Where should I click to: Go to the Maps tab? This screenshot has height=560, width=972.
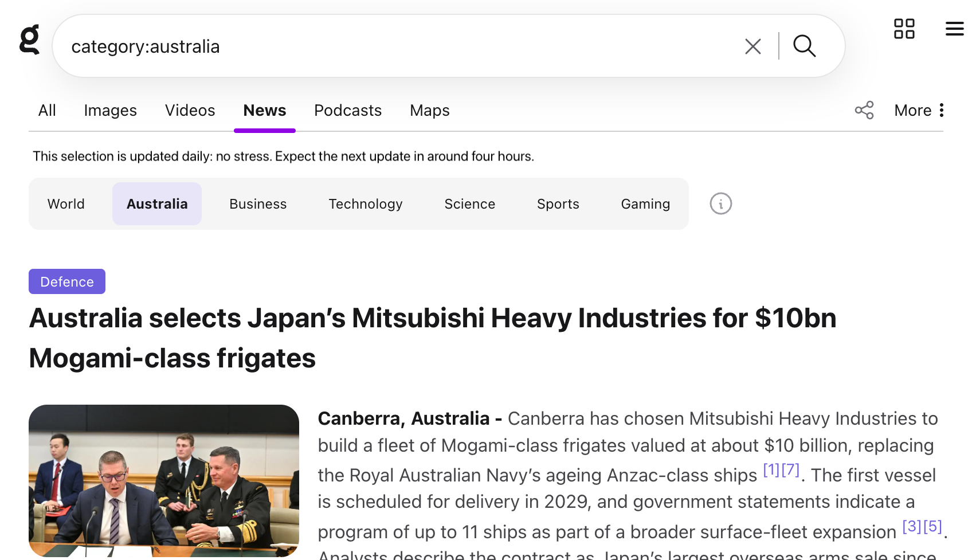pyautogui.click(x=429, y=110)
